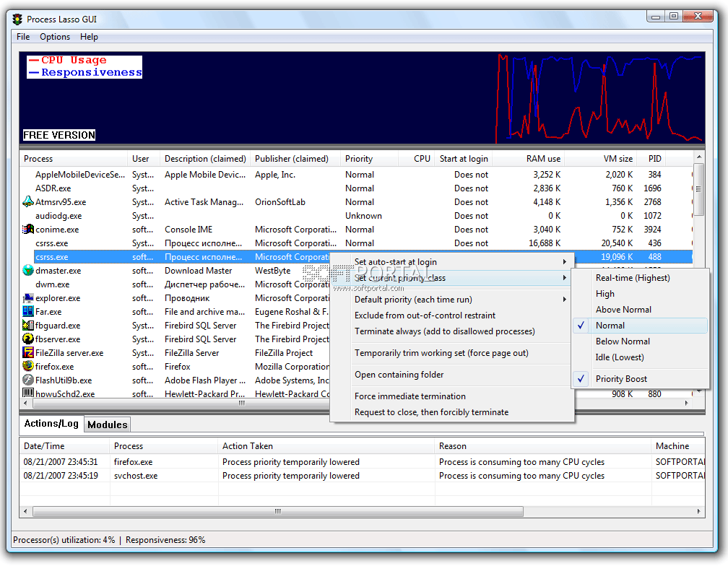Choose Request to close, then forcibly terminate
The width and height of the screenshot is (728, 566).
click(x=452, y=412)
